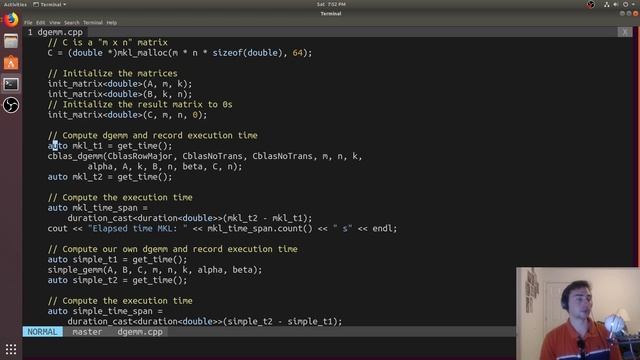Open the View menu

pyautogui.click(x=55, y=23)
